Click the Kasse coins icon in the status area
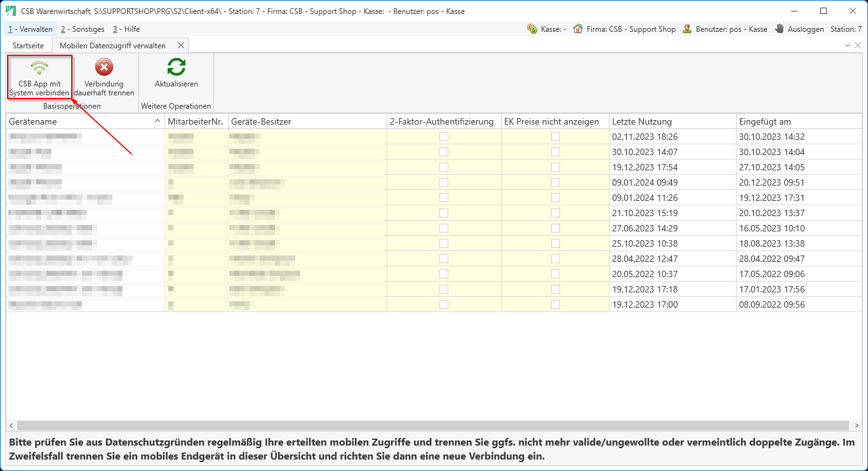Screen dimensions: 868x471 (532, 29)
